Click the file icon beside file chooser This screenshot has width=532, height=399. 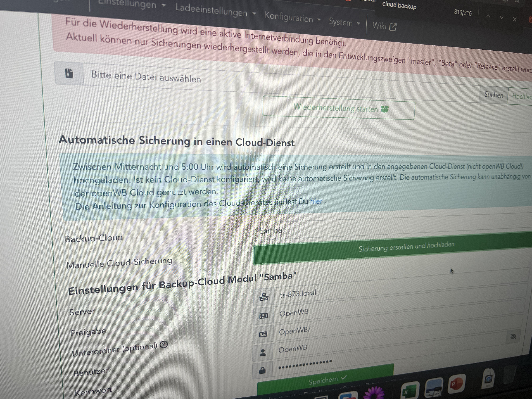coord(69,73)
